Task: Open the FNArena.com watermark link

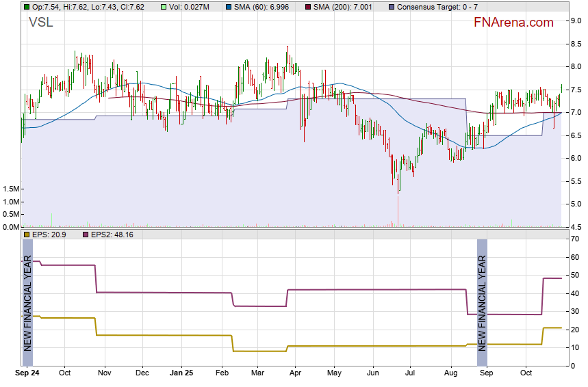Action: (513, 23)
